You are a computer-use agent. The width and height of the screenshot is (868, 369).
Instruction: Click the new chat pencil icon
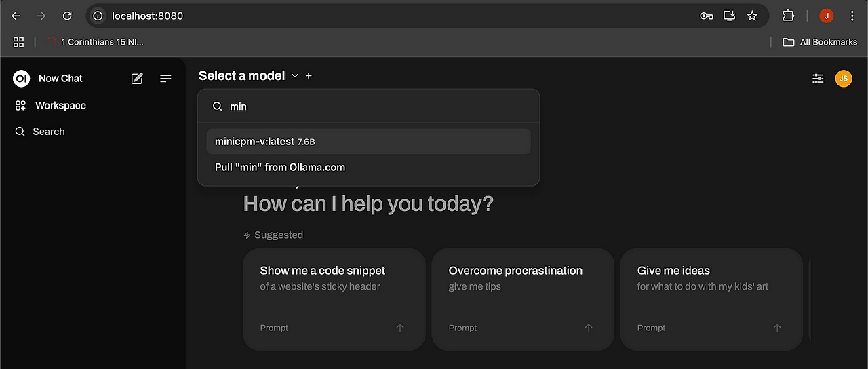pyautogui.click(x=137, y=79)
